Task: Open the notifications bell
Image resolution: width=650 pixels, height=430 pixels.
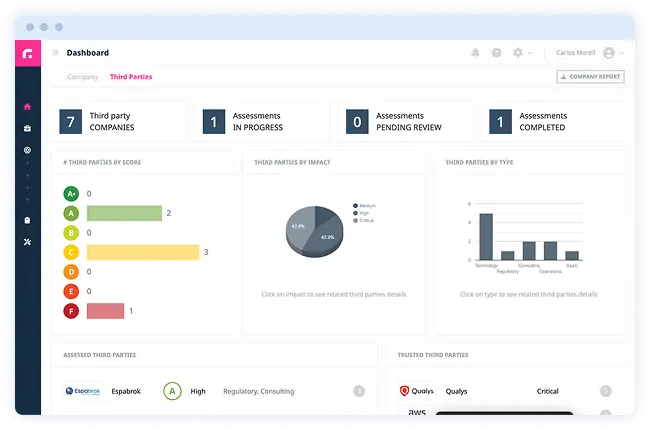Action: click(x=475, y=53)
